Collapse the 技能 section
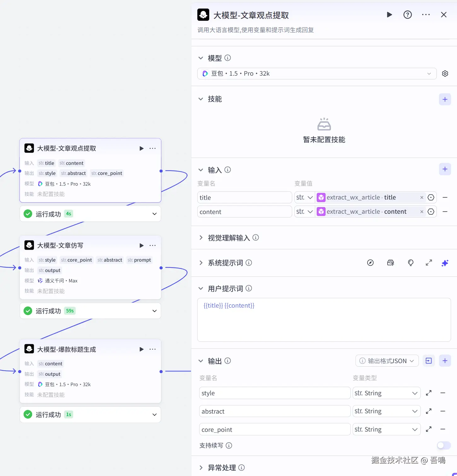Screen dimensions: 457x476 [201, 99]
